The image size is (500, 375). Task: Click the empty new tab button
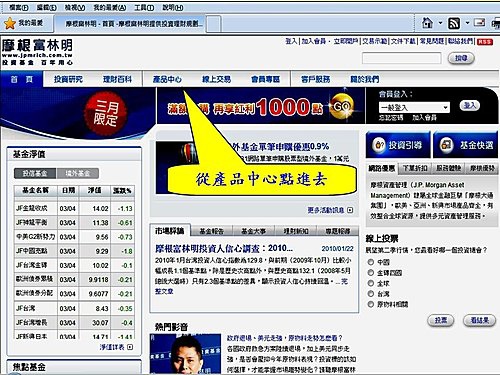214,24
